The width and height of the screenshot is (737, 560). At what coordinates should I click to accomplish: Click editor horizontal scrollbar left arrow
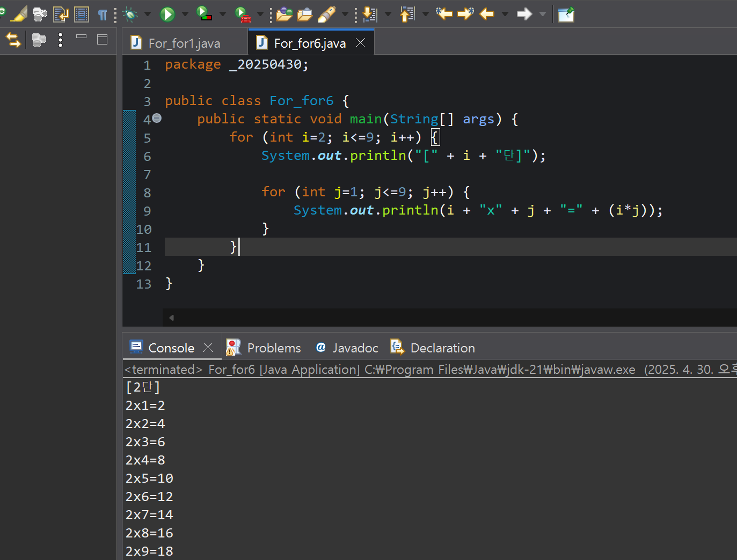(x=171, y=318)
